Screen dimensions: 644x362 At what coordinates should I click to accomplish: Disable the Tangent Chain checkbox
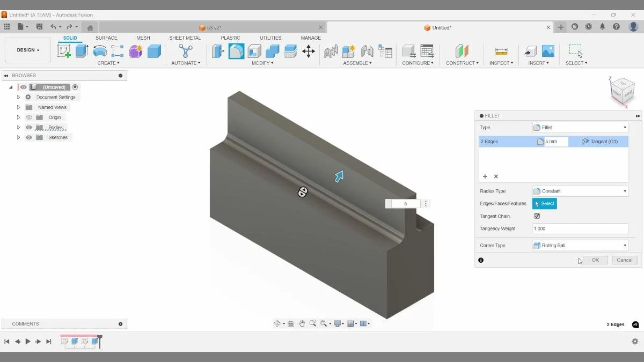(537, 216)
